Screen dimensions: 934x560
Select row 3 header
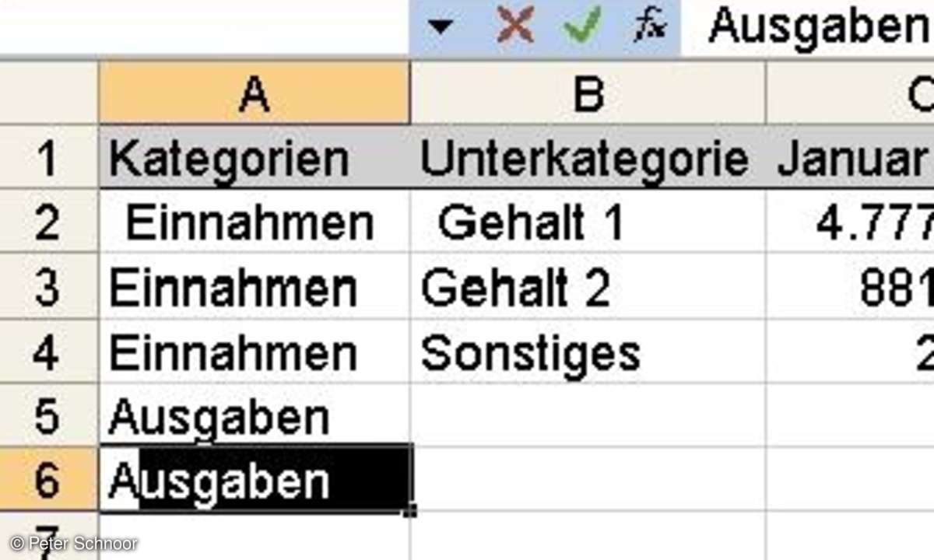pyautogui.click(x=48, y=289)
